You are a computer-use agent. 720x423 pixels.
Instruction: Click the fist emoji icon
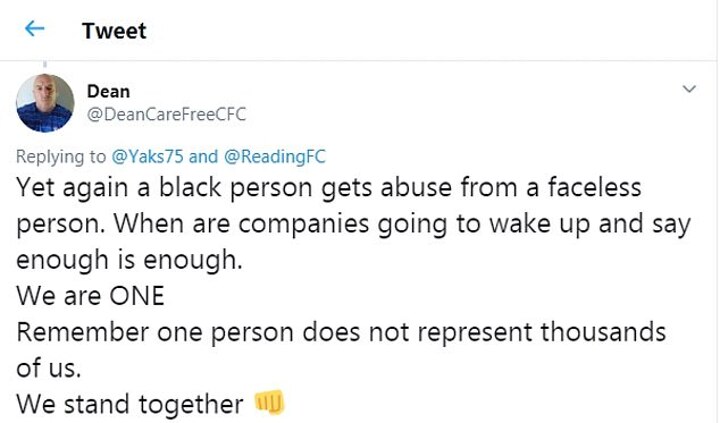271,403
